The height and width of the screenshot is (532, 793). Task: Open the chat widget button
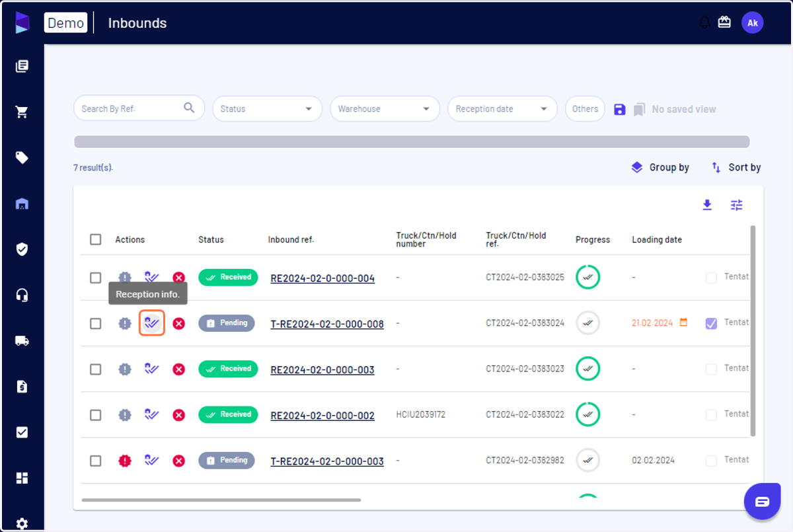(762, 502)
